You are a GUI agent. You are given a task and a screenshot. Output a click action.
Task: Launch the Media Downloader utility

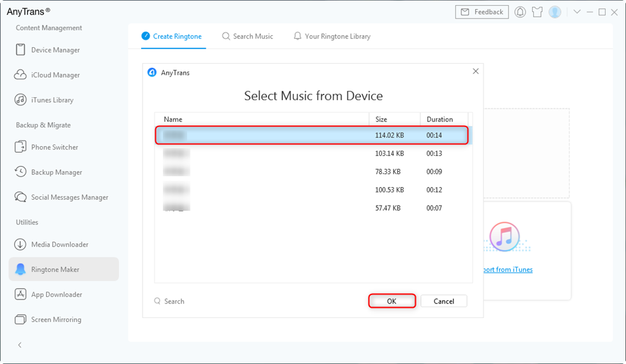(59, 244)
